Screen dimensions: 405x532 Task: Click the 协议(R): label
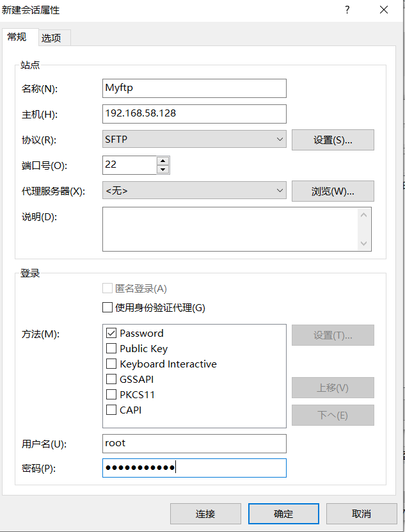click(x=39, y=140)
